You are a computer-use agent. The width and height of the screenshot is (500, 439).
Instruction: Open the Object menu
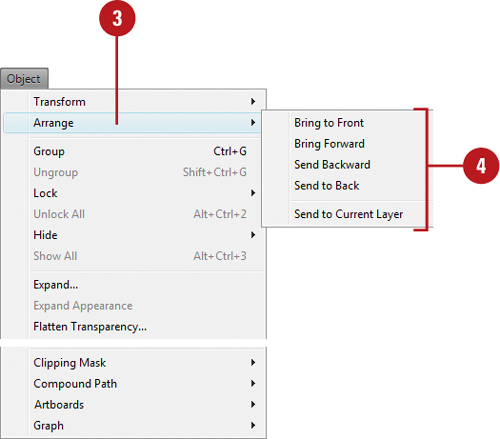pos(24,79)
